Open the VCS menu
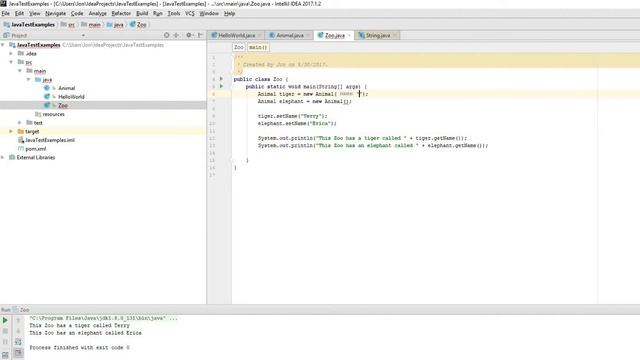Screen dimensions: 640x360 point(190,13)
